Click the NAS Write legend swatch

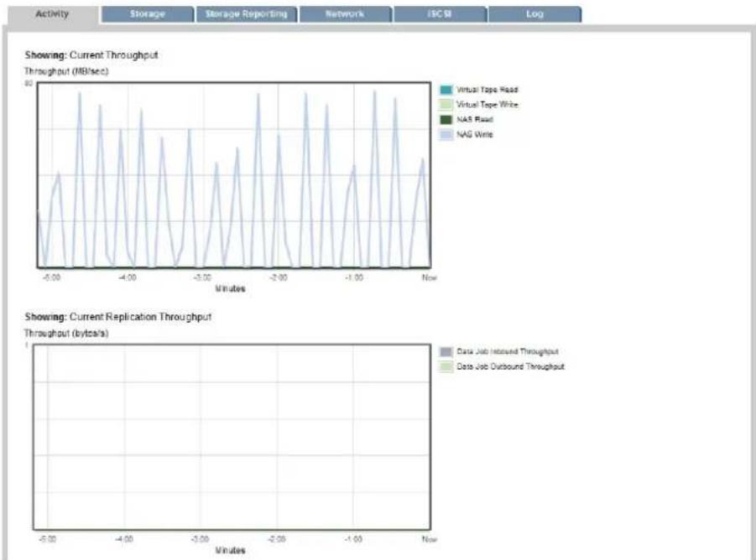point(446,134)
